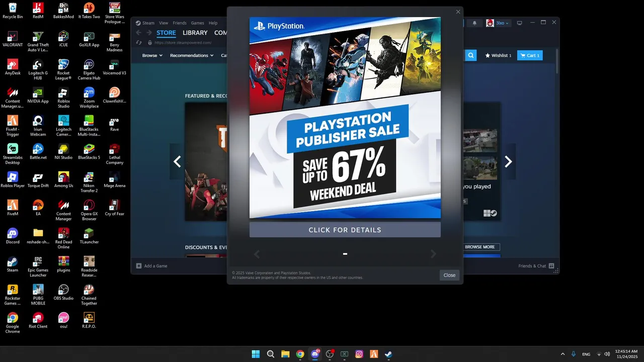This screenshot has height=362, width=644.
Task: Open Steam from the taskbar
Action: (388, 354)
